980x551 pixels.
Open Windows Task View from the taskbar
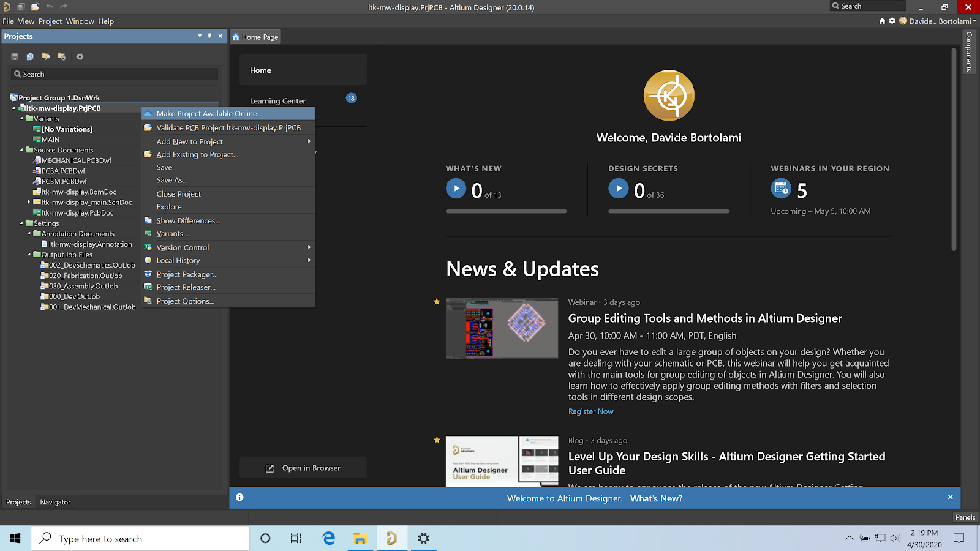point(296,538)
